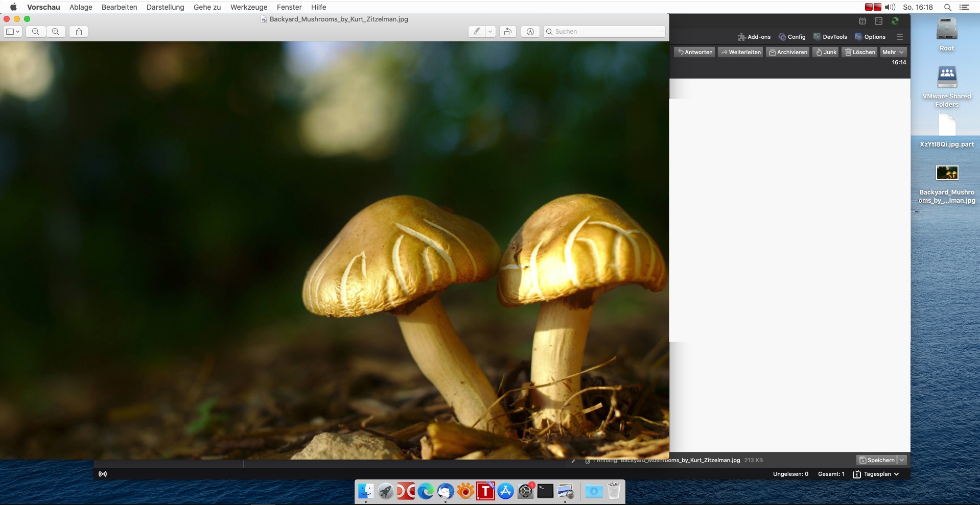
Task: Zoom in on the mushroom image
Action: click(x=56, y=32)
